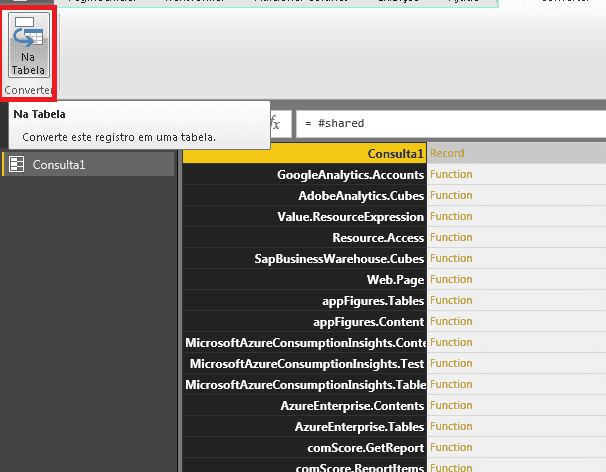Select the Consulta1 query in the queries pane
The height and width of the screenshot is (472, 606).
point(88,165)
